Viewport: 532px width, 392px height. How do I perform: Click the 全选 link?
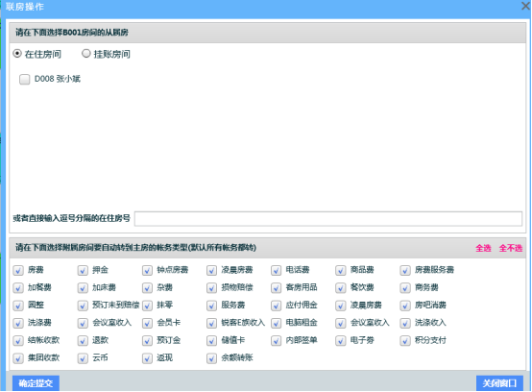coord(483,248)
